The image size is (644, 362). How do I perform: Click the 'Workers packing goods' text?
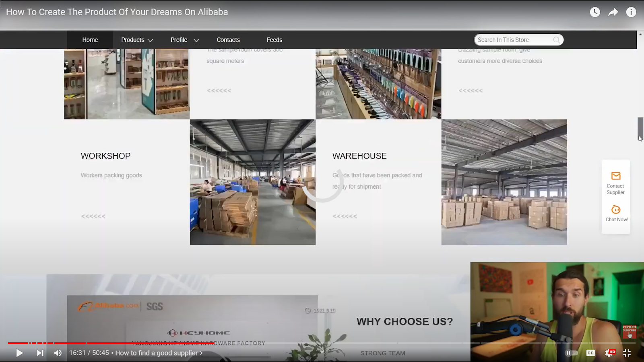(111, 175)
